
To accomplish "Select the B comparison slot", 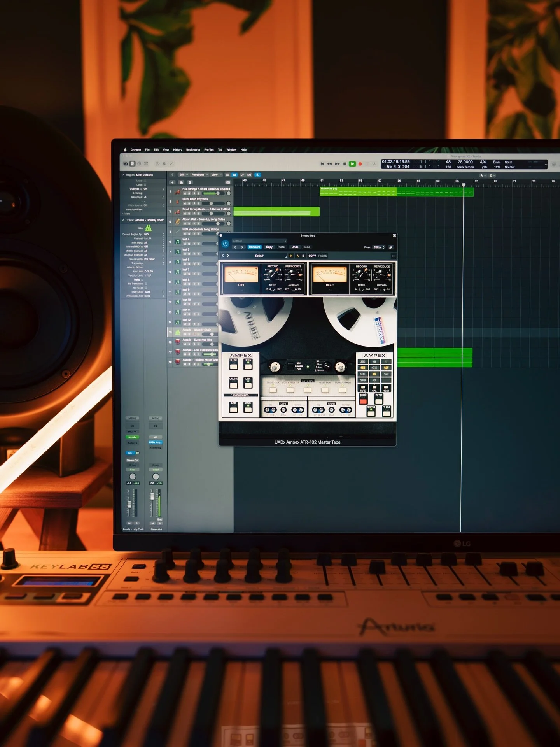I will click(303, 256).
